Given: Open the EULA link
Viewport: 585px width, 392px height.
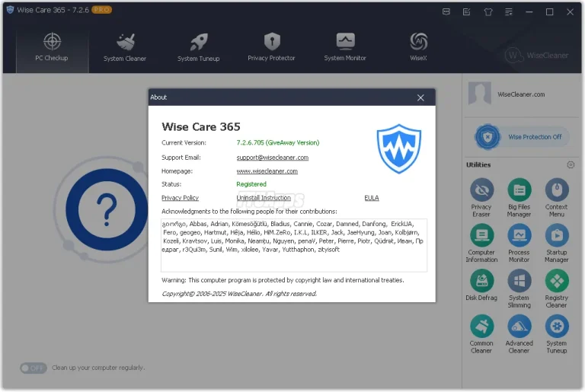Looking at the screenshot, I should point(371,198).
